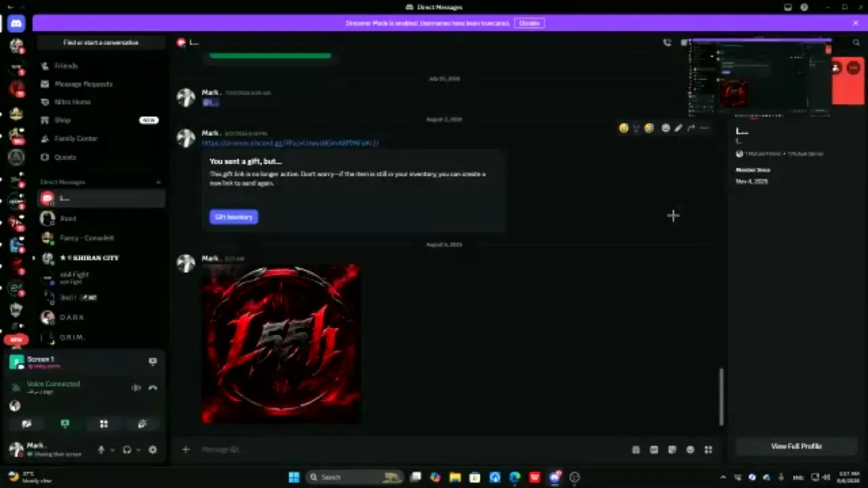Open the G R I M conversation
Image resolution: width=868 pixels, height=488 pixels.
point(101,337)
